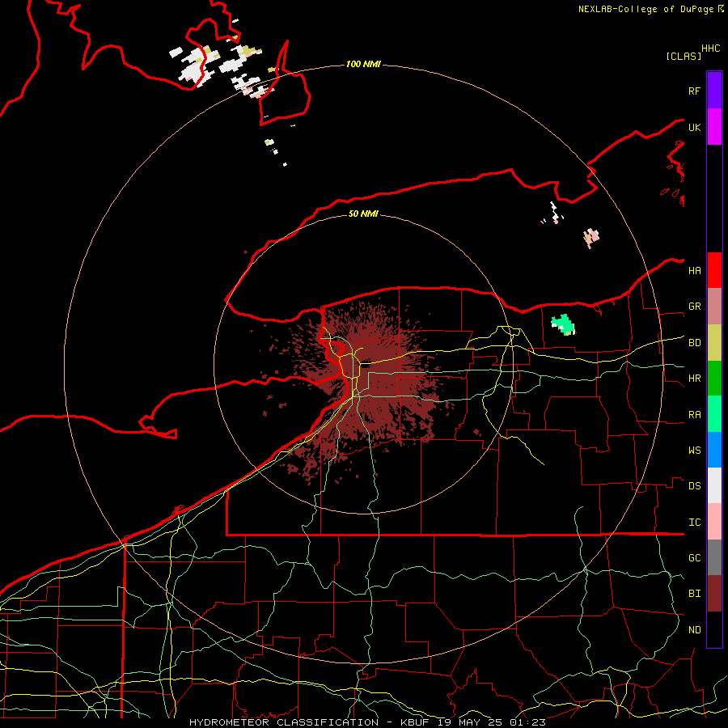This screenshot has width=728, height=728.
Task: Click the HHC product label
Action: pyautogui.click(x=711, y=49)
